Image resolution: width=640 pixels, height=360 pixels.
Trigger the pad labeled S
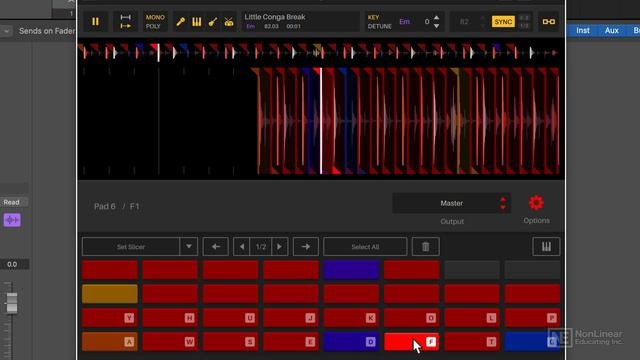tap(230, 342)
